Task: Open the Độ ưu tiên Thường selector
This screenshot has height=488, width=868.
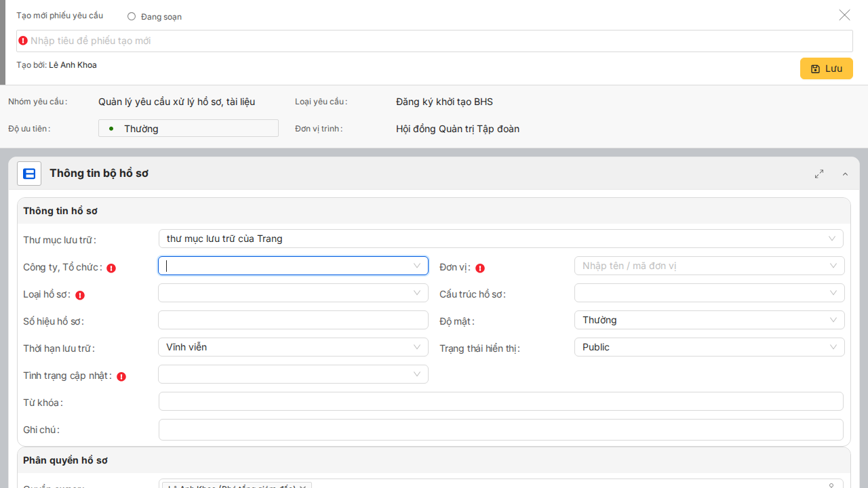Action: [x=189, y=128]
